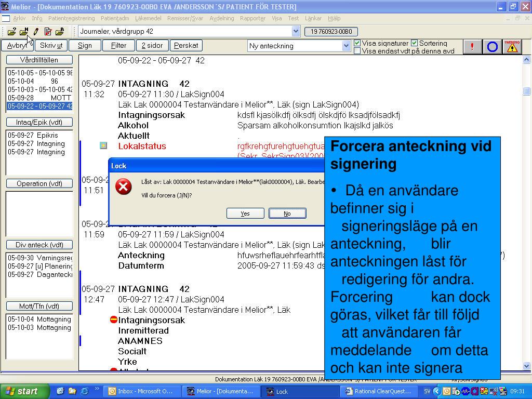Click the Avbryt button
532x399 pixels.
click(x=17, y=46)
